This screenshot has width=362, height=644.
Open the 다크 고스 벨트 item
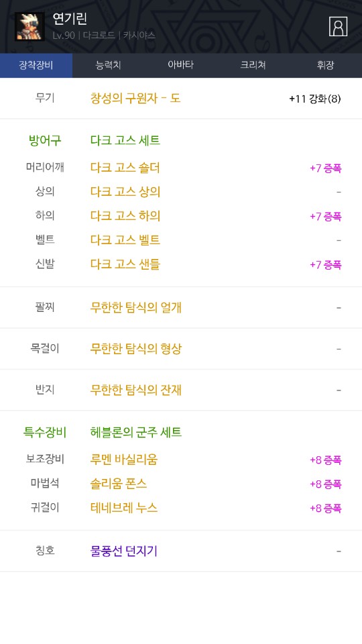[x=125, y=240]
